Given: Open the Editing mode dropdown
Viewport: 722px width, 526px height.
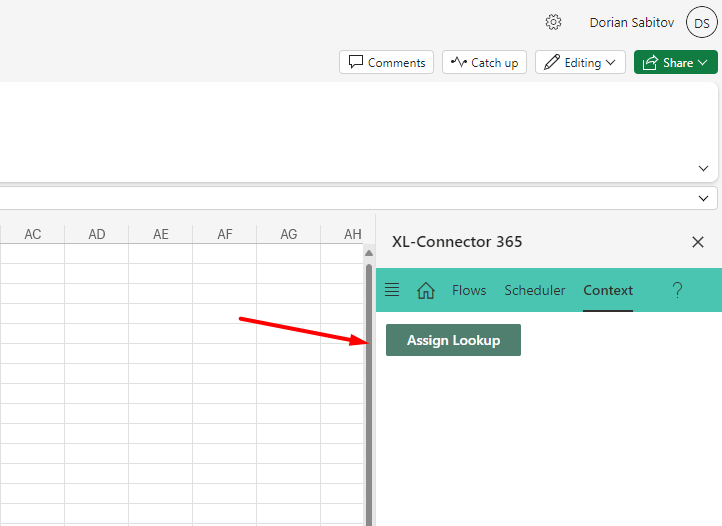Looking at the screenshot, I should tap(580, 62).
